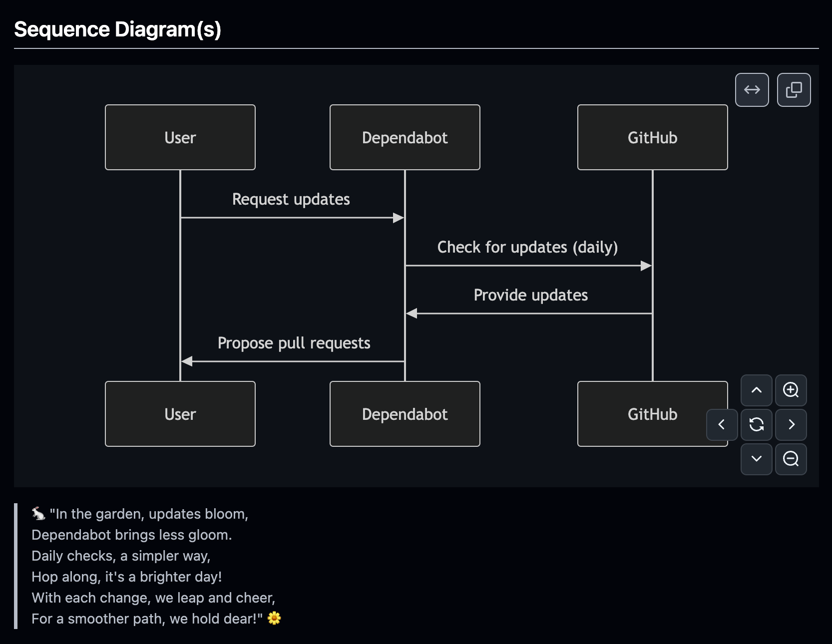Click the "Request updates" message arrow

(291, 199)
